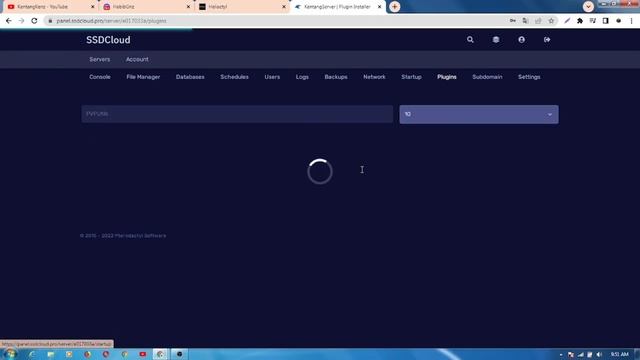The image size is (640, 360).
Task: Open the Account navigation item
Action: pyautogui.click(x=137, y=59)
